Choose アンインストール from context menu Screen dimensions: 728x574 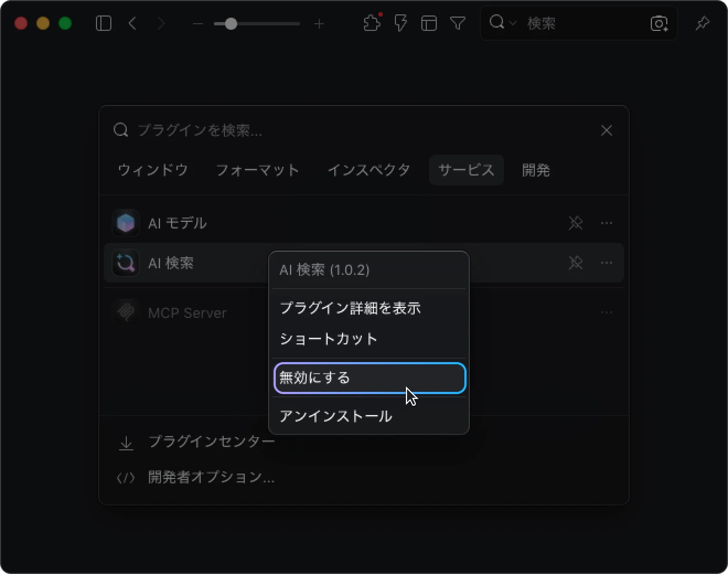click(x=336, y=416)
